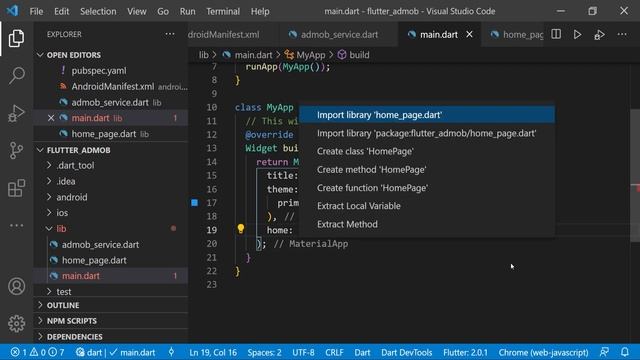Click CRLF line ending selector

tap(334, 352)
